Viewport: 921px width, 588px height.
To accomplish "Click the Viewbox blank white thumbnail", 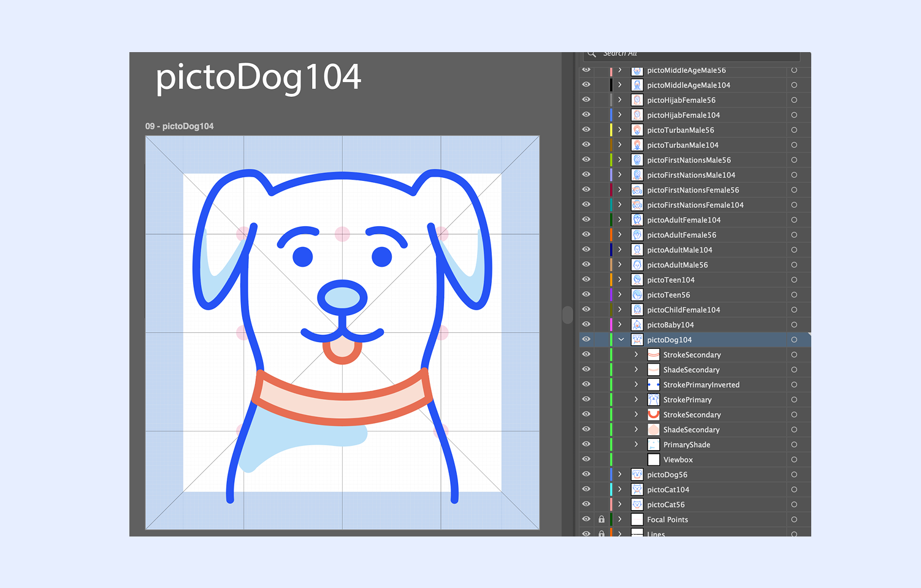I will (x=653, y=459).
